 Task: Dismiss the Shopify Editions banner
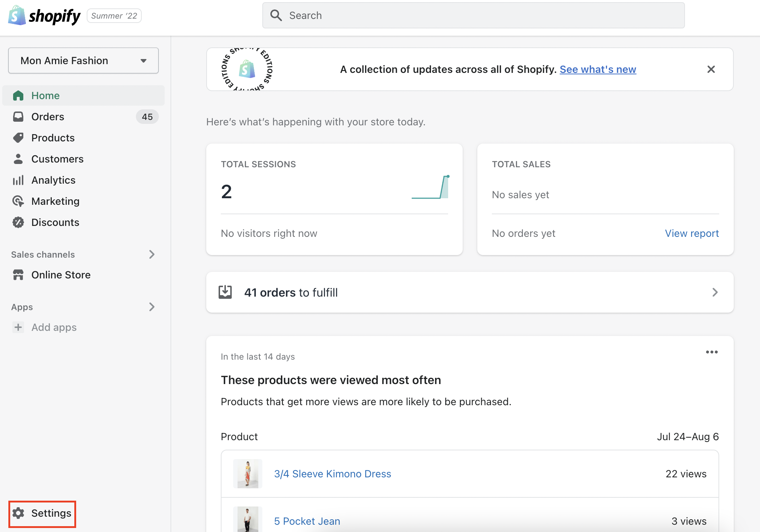(x=711, y=69)
